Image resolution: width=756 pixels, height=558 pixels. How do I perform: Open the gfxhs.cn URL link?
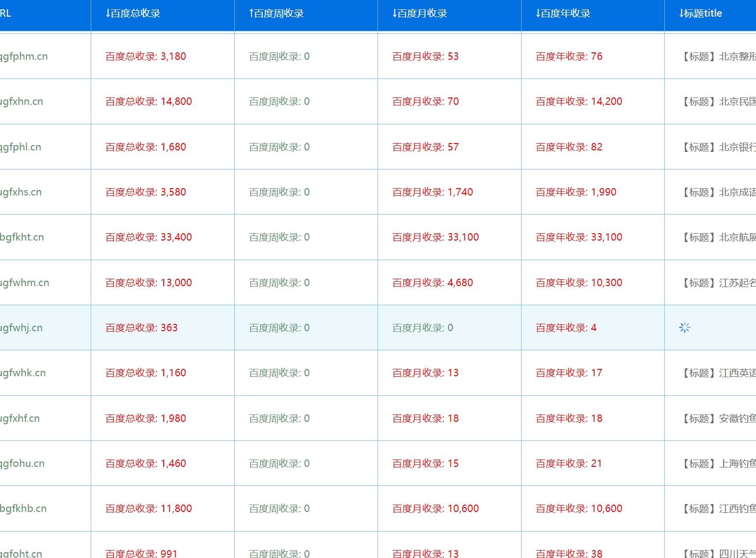point(21,193)
